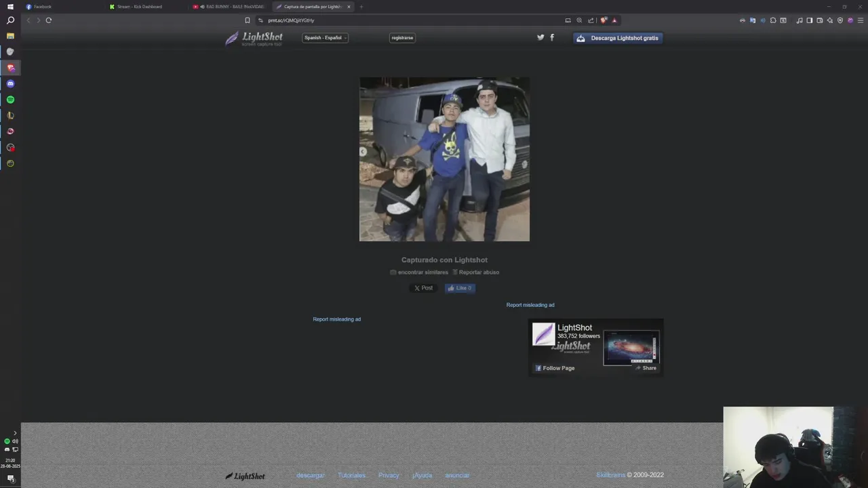Viewport: 868px width, 488px height.
Task: Open the Brave Rewards triangle icon
Action: click(x=614, y=20)
